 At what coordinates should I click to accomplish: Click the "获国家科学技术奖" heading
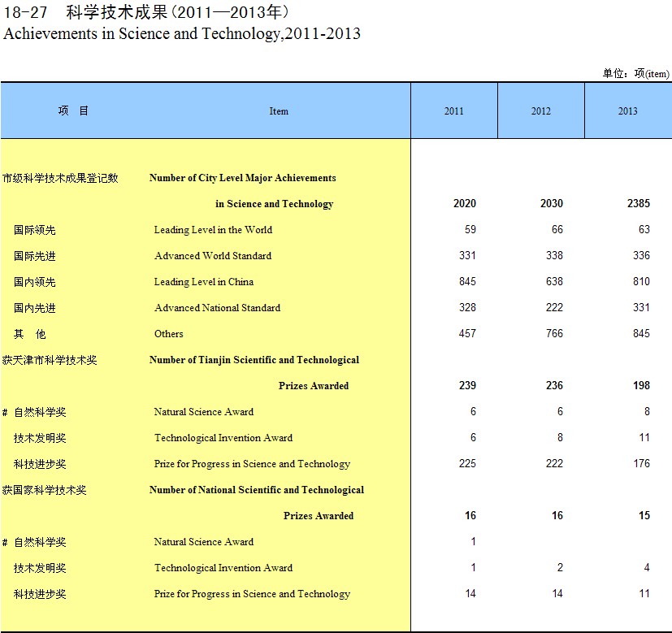pos(44,490)
